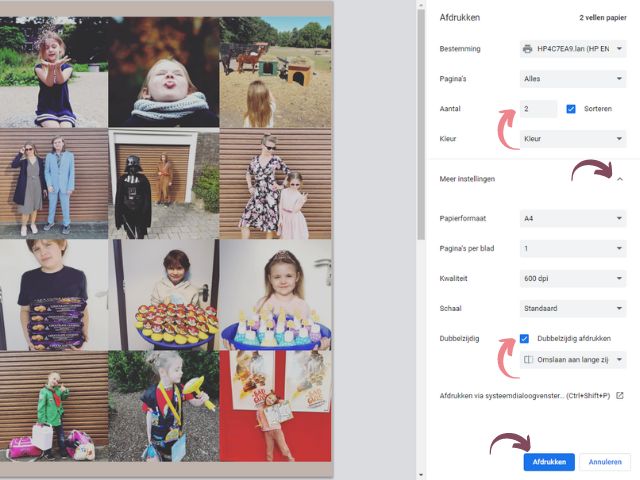Screen dimensions: 640x480
Task: Click the cupcake tray photo in preview
Action: (165, 293)
